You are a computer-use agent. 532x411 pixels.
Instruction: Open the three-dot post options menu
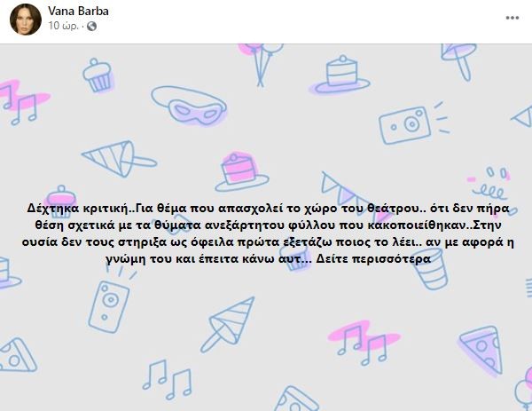click(x=512, y=18)
